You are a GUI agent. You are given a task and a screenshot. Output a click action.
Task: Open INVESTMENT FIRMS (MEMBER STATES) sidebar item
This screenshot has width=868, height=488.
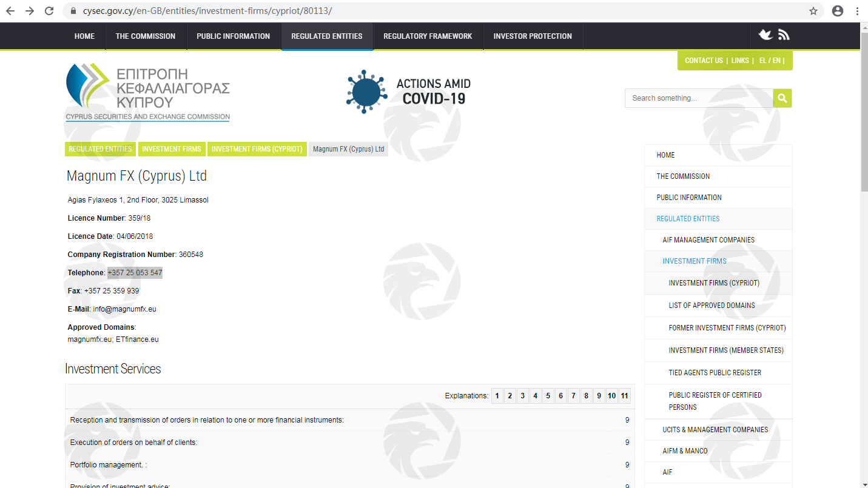[x=718, y=350]
